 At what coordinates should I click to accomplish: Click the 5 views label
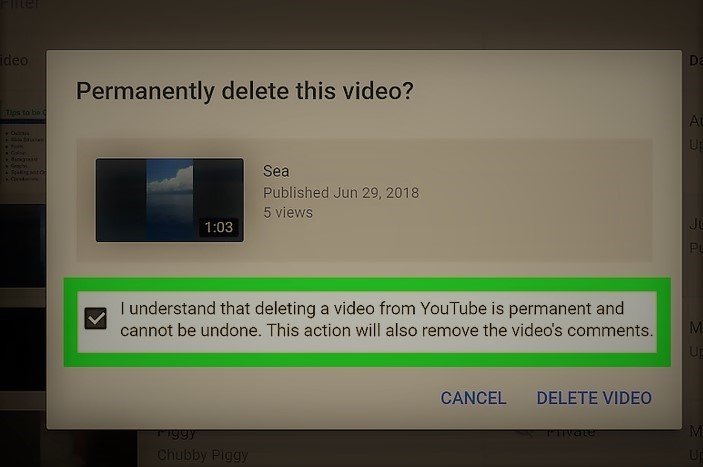[288, 212]
